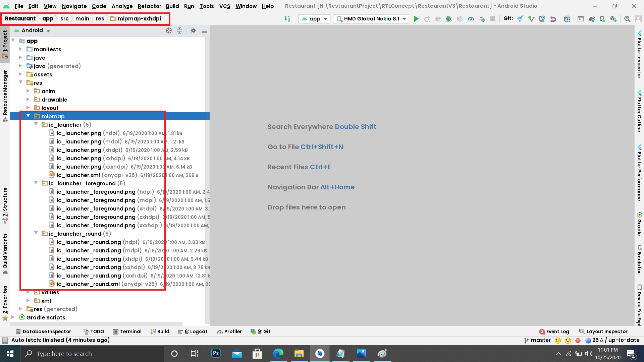
Task: Toggle the Gradle tool window tab
Action: [x=639, y=224]
